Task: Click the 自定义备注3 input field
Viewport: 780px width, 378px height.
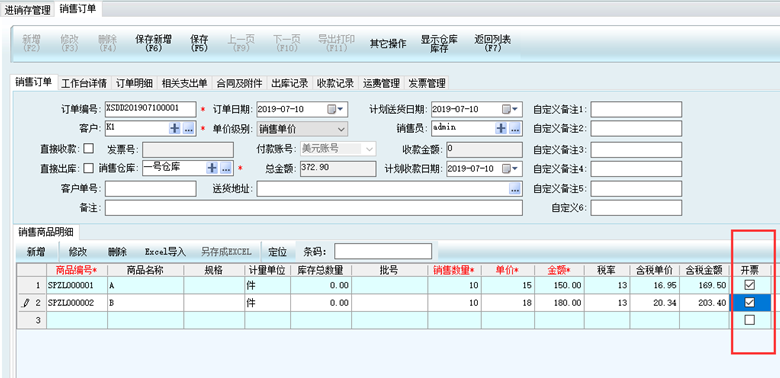Action: click(x=636, y=149)
